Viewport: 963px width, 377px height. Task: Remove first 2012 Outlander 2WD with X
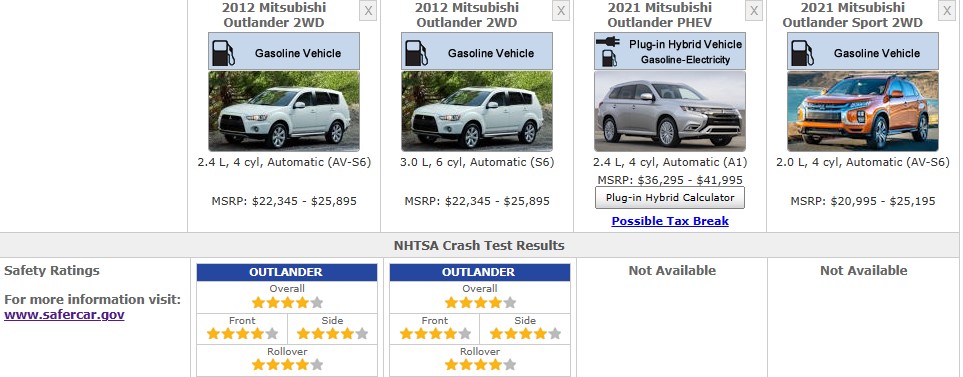point(368,10)
